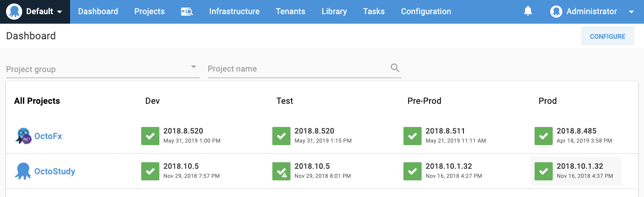
Task: Click the CONFIGURE button
Action: click(x=608, y=36)
